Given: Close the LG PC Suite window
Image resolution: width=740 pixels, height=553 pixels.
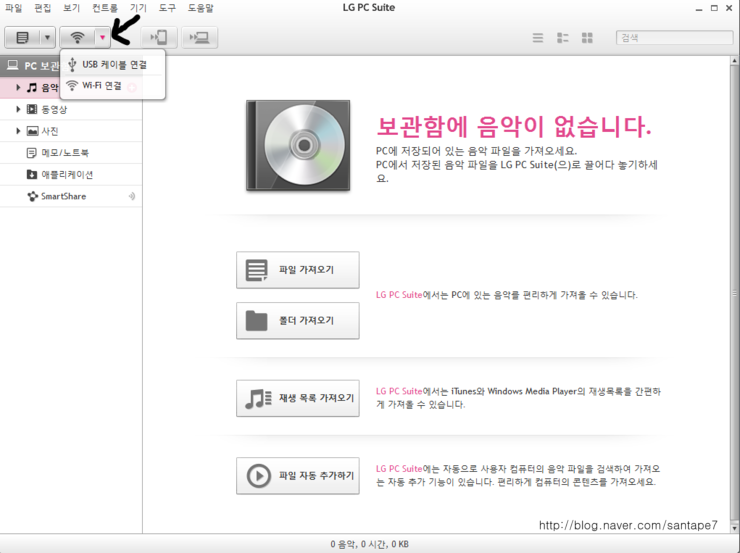Looking at the screenshot, I should point(729,8).
